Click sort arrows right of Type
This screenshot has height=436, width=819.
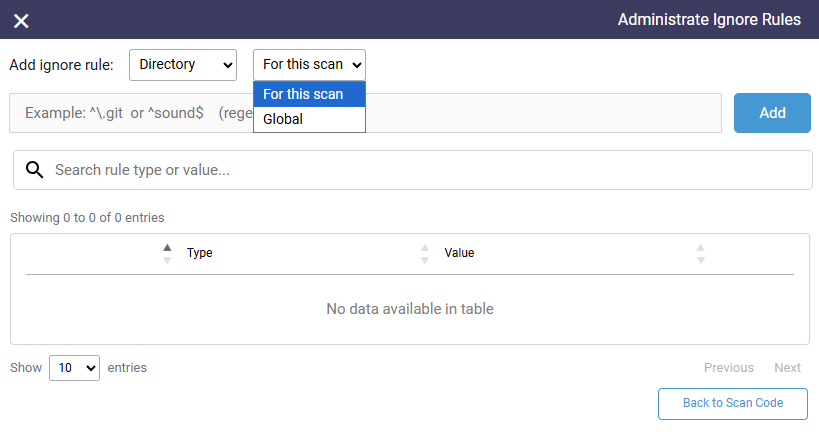[425, 253]
